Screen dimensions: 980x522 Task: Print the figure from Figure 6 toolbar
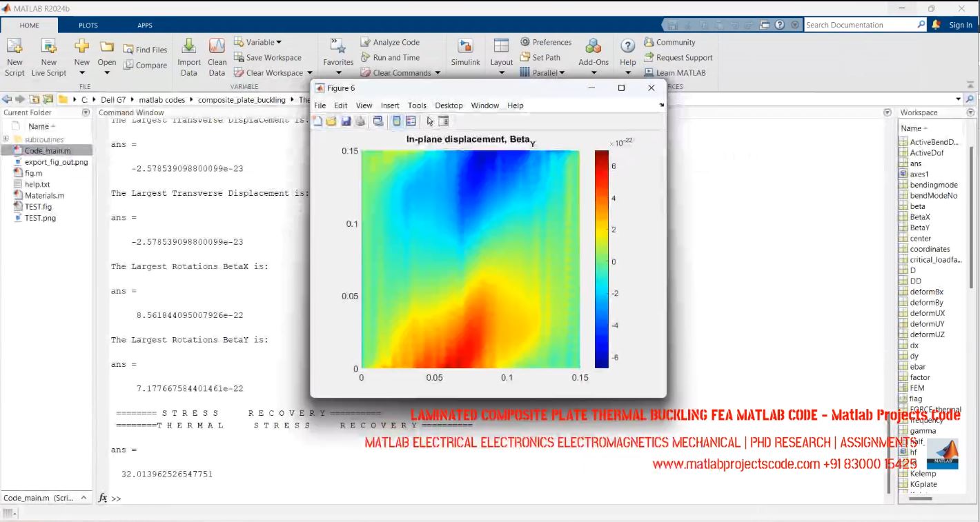[359, 121]
